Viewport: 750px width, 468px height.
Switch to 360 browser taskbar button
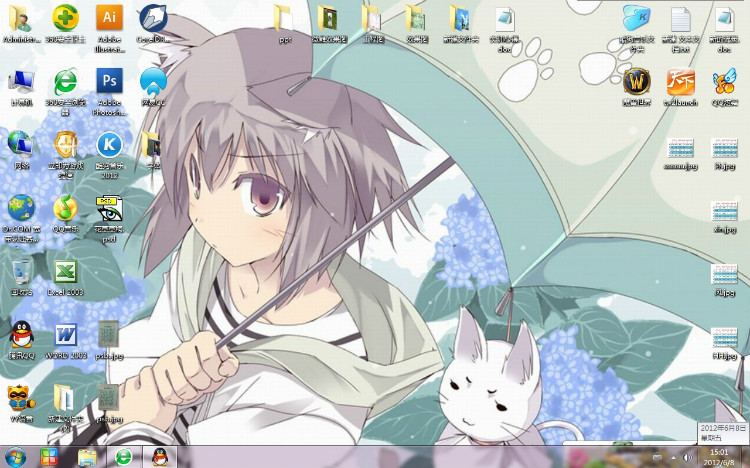[x=124, y=457]
